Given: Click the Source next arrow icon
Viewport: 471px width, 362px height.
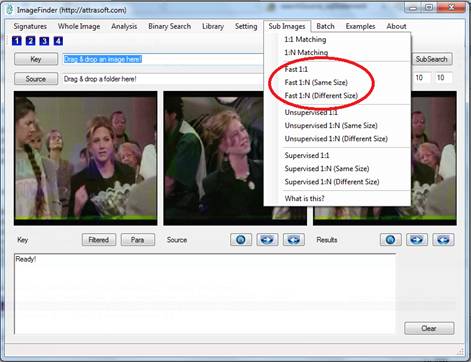Looking at the screenshot, I should 267,240.
